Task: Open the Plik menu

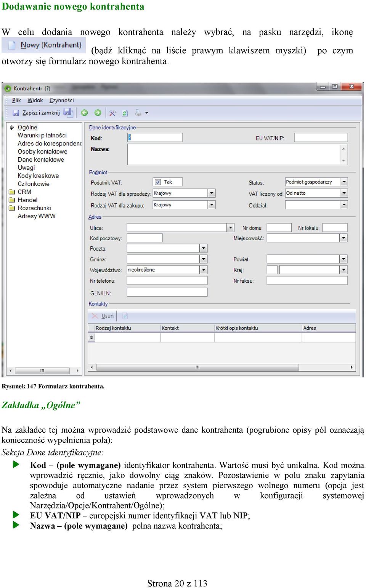Action: [16, 100]
